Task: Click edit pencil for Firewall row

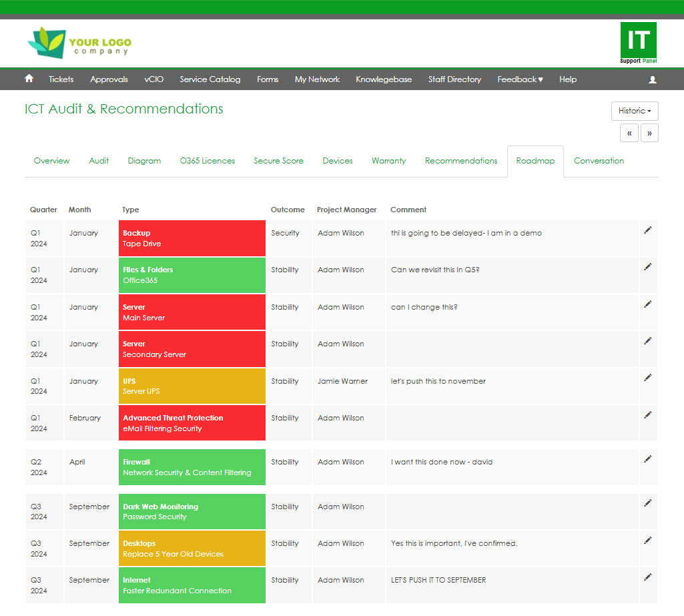Action: [x=647, y=459]
